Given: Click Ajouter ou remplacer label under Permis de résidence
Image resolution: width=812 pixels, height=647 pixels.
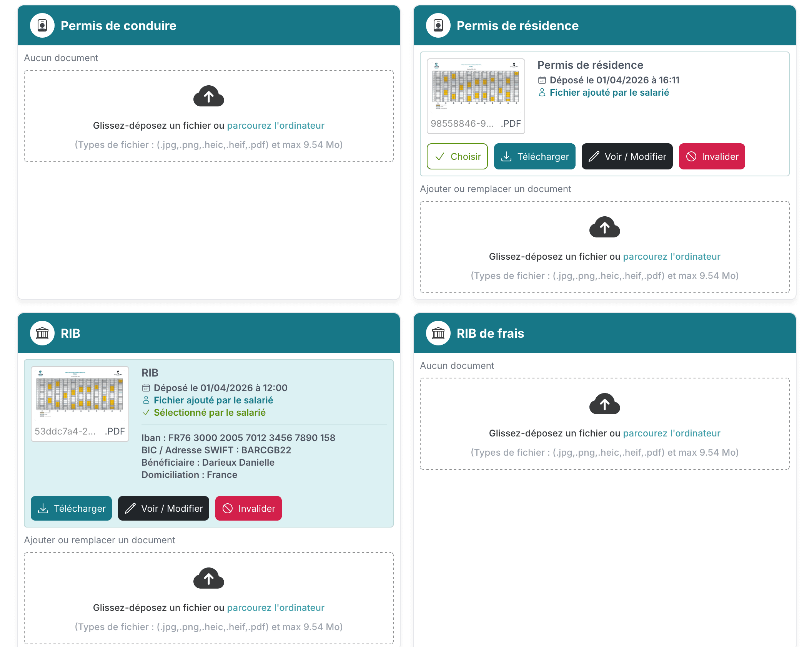Looking at the screenshot, I should coord(496,189).
